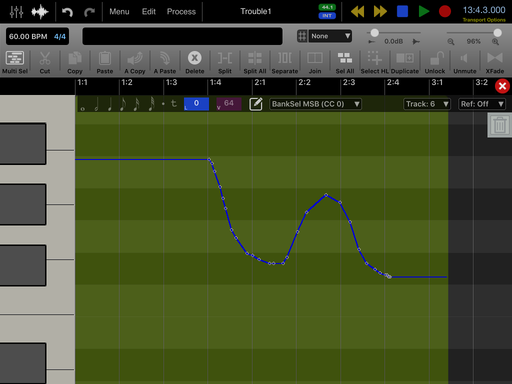Click the Cut scissors tool

45,63
